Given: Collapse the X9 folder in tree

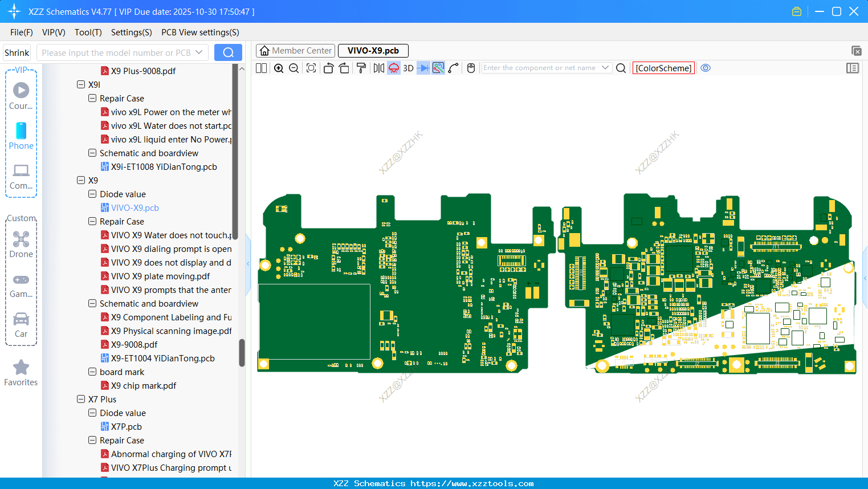Looking at the screenshot, I should (x=81, y=180).
